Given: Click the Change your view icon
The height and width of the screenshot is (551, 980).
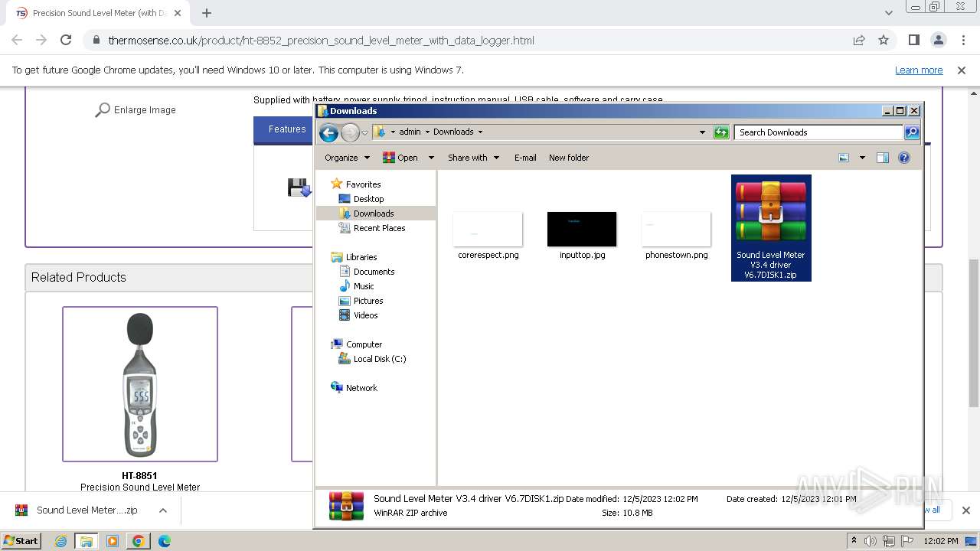Looking at the screenshot, I should pyautogui.click(x=844, y=158).
